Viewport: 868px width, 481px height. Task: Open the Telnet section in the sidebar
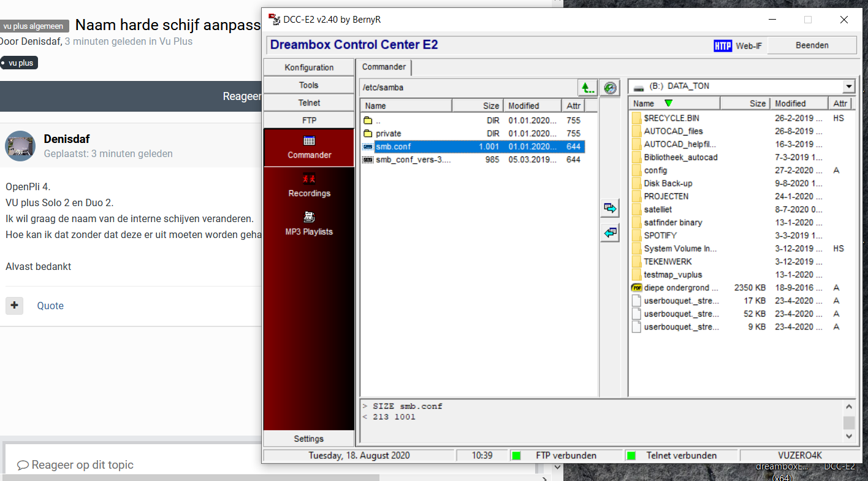(x=309, y=102)
